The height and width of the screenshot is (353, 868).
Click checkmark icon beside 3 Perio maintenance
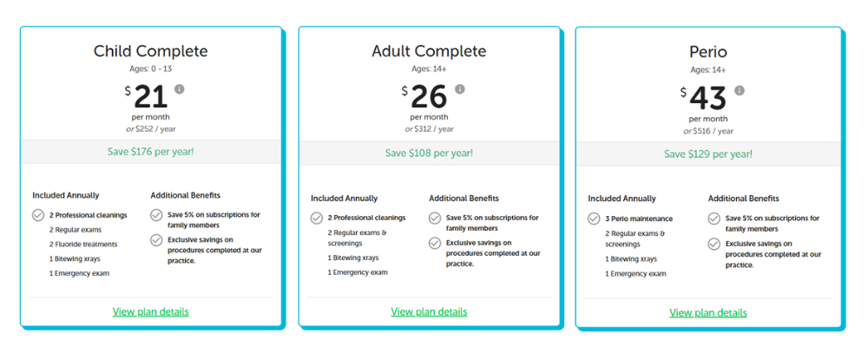pyautogui.click(x=594, y=219)
